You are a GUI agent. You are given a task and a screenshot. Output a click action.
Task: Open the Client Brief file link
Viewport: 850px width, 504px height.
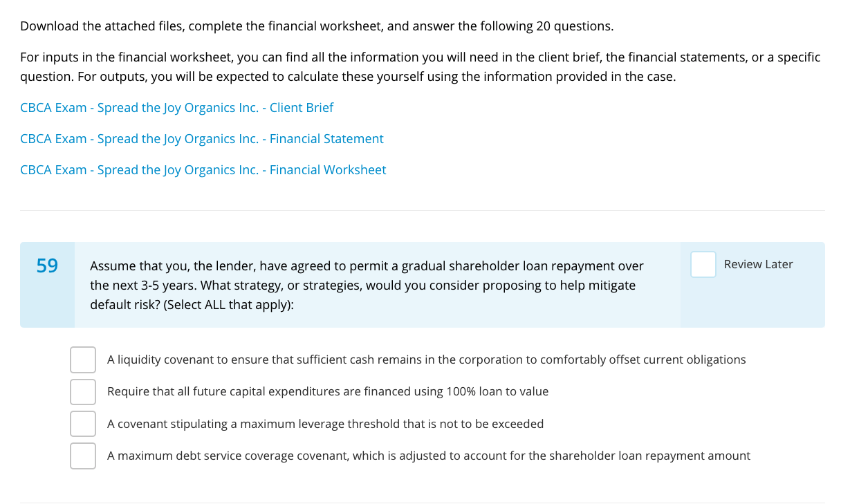[176, 108]
